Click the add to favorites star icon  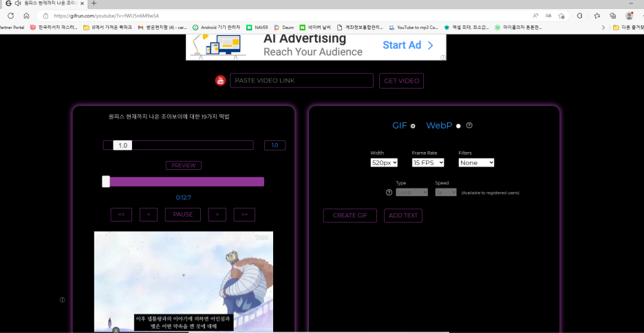pyautogui.click(x=561, y=16)
